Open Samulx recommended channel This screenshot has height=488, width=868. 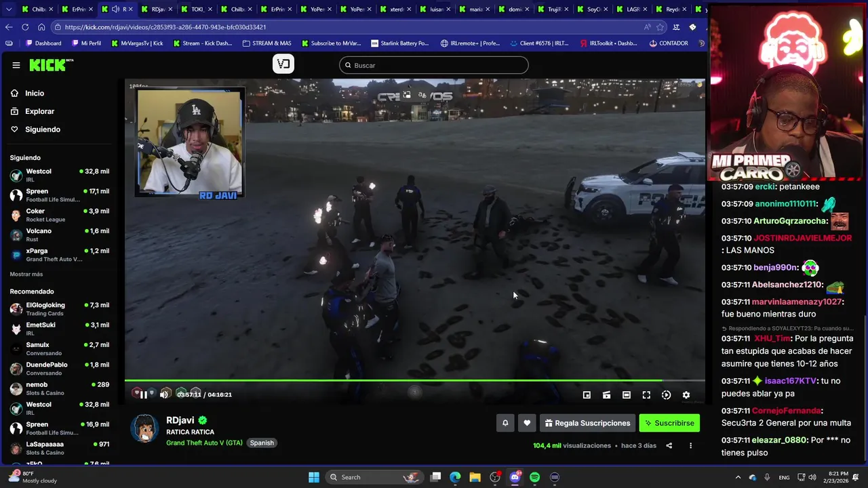60,348
